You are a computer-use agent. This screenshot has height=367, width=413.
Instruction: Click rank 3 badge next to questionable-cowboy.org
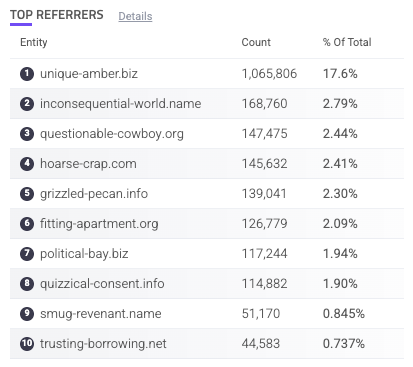tap(27, 134)
